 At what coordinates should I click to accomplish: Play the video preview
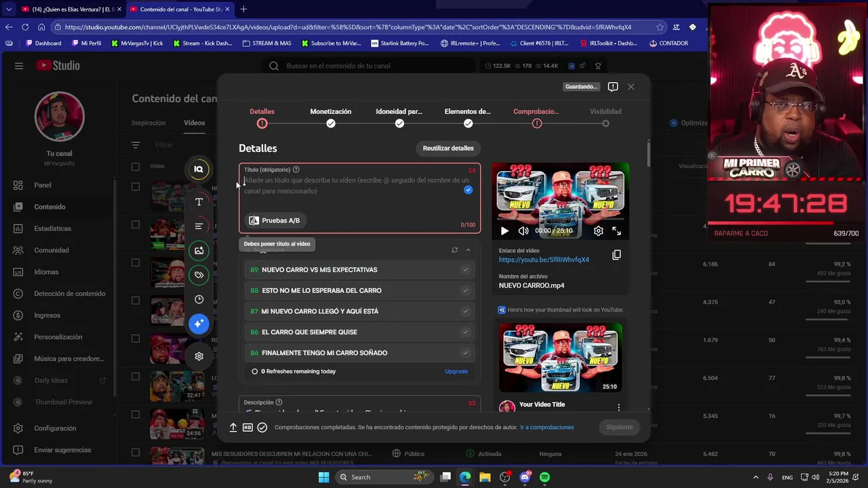(x=504, y=231)
